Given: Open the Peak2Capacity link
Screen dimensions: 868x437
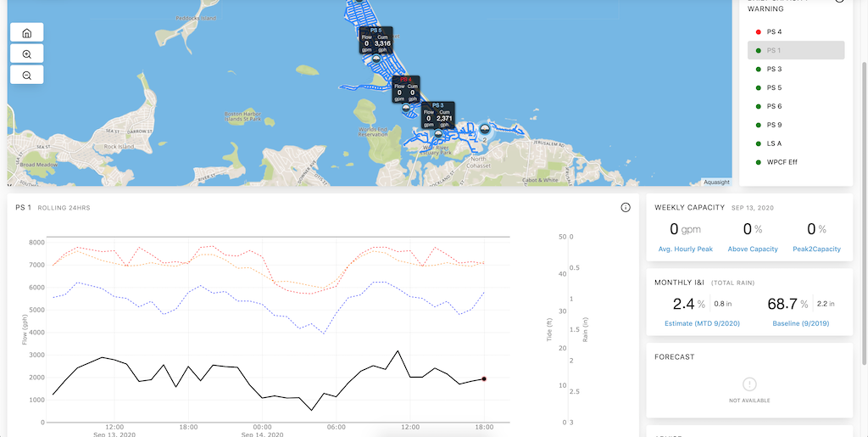Looking at the screenshot, I should coord(816,249).
